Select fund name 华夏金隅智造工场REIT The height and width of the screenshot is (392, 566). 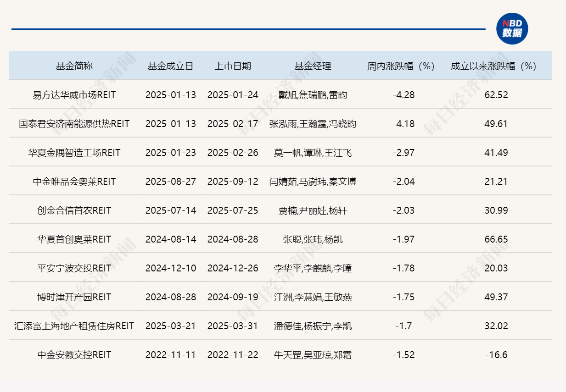point(74,153)
